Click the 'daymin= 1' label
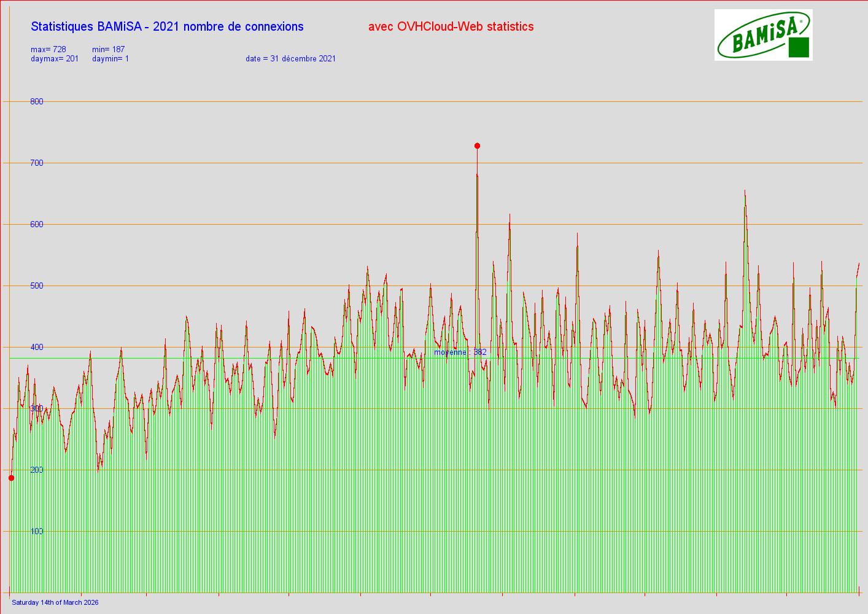Image resolution: width=868 pixels, height=614 pixels. click(110, 59)
